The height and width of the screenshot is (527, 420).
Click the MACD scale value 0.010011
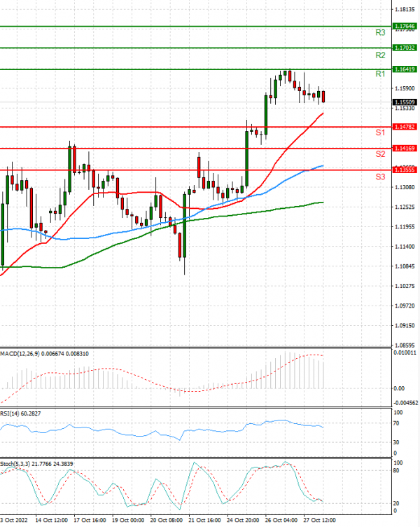(x=405, y=353)
